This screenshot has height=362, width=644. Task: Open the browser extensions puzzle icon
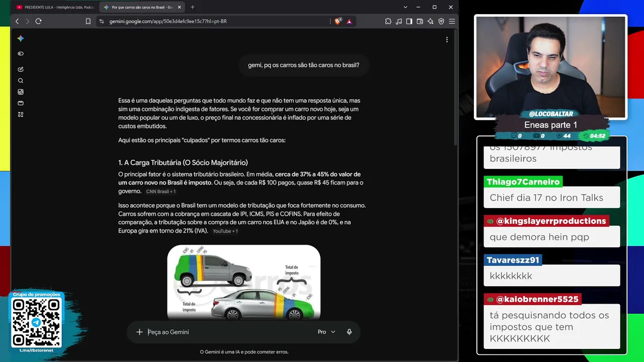click(388, 21)
